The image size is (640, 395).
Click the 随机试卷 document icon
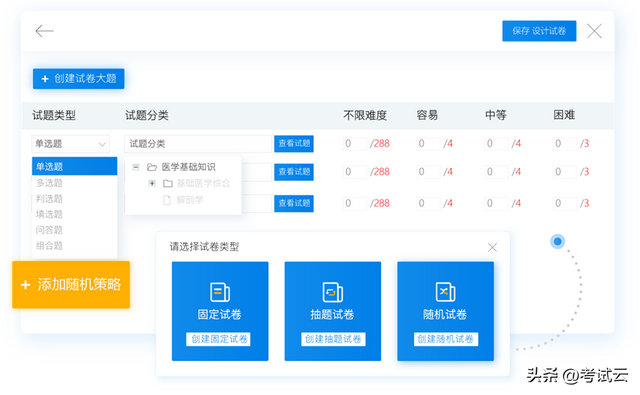pyautogui.click(x=445, y=292)
